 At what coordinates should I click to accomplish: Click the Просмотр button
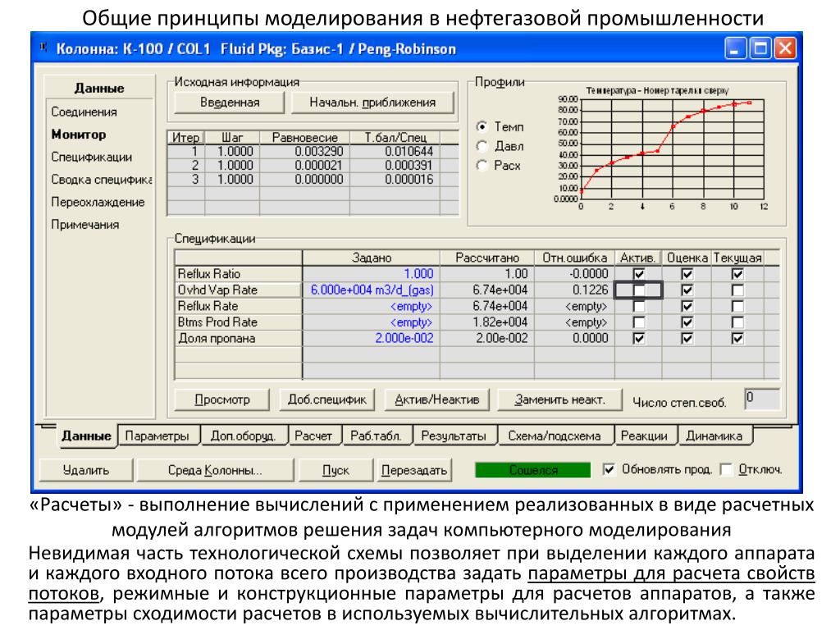click(x=221, y=399)
